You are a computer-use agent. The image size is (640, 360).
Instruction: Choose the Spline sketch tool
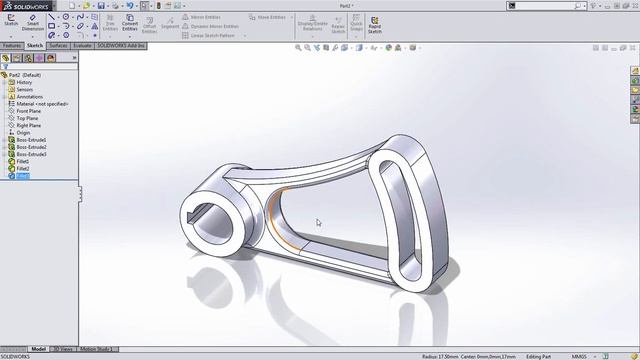pos(80,17)
